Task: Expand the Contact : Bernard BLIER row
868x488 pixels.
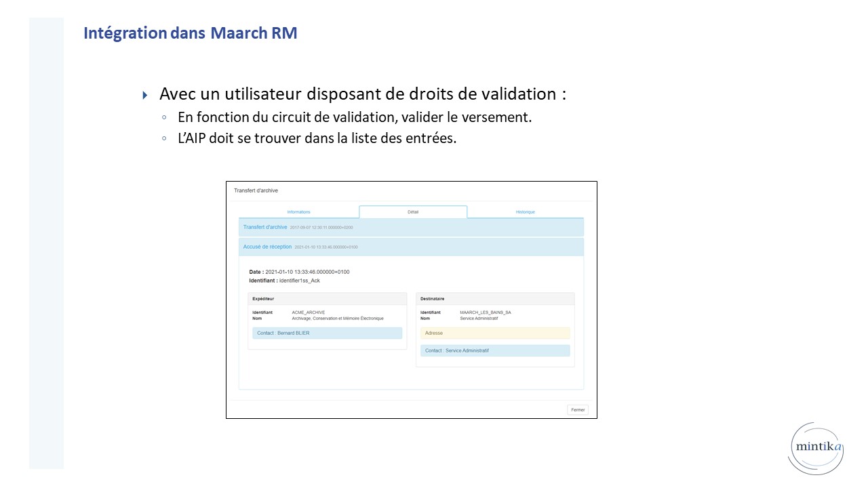Action: point(327,333)
